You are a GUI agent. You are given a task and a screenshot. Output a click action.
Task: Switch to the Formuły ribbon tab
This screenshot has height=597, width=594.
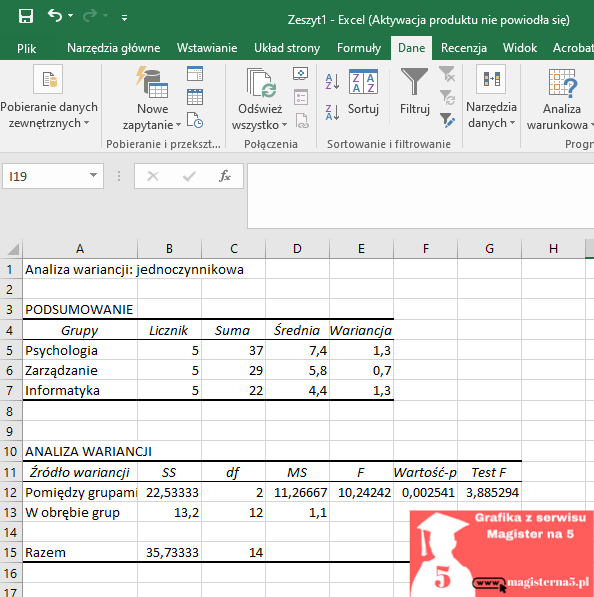pyautogui.click(x=359, y=48)
